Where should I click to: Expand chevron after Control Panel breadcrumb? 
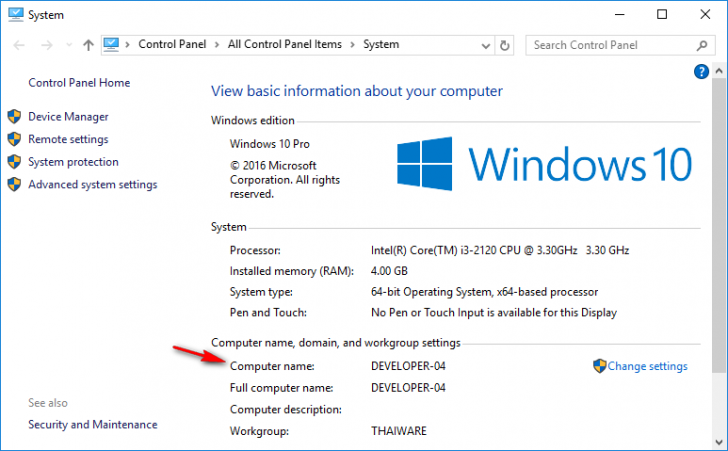pos(217,45)
